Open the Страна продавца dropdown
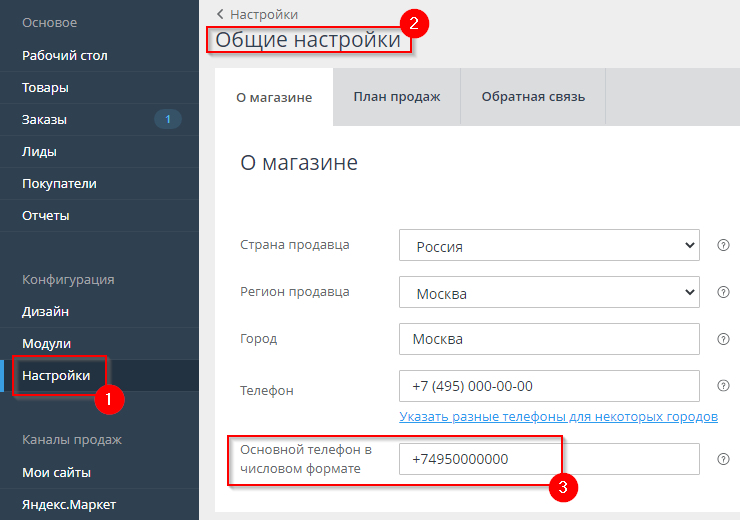740x520 pixels. [x=548, y=246]
